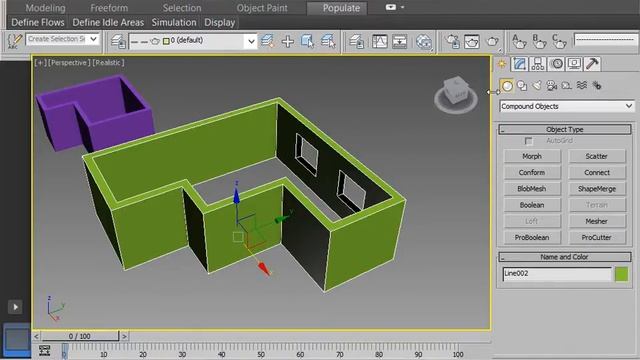The height and width of the screenshot is (360, 640).
Task: Click the green object color swatch
Action: (621, 274)
